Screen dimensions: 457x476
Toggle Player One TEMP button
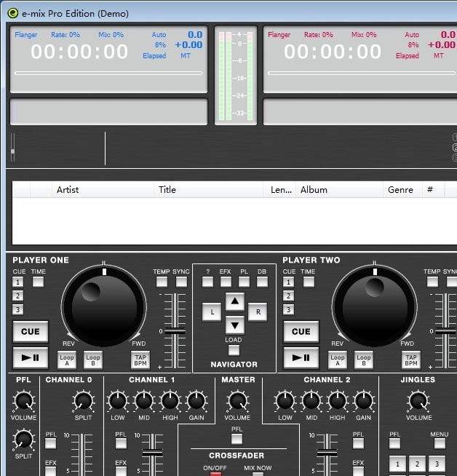[x=162, y=282]
